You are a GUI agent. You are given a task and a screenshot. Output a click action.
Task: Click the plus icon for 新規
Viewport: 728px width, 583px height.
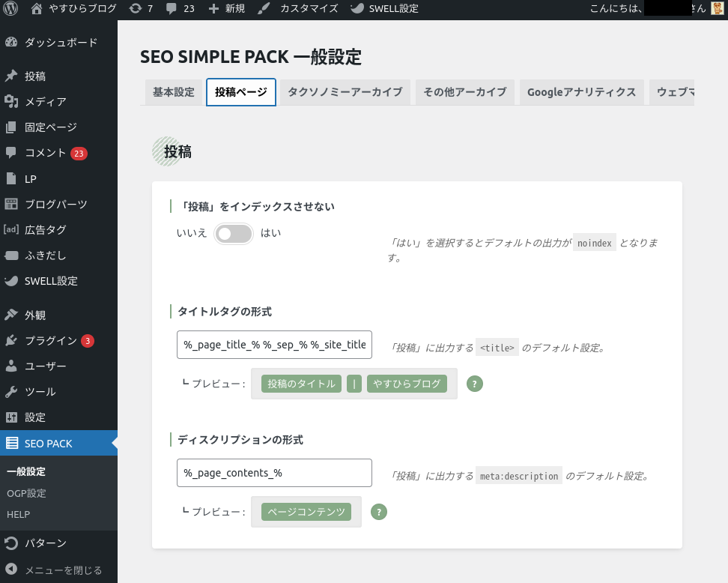[x=214, y=9]
